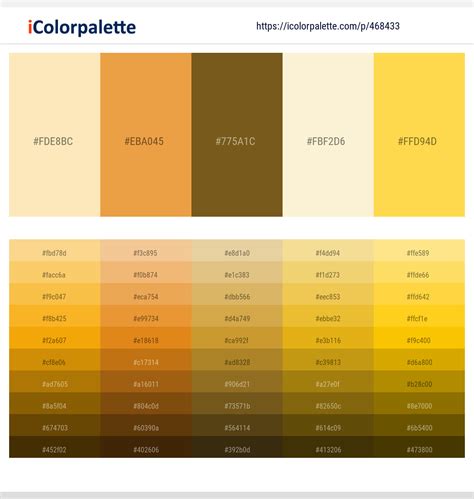Select the #f9c047 shade cell
474x499 pixels.
pos(55,294)
